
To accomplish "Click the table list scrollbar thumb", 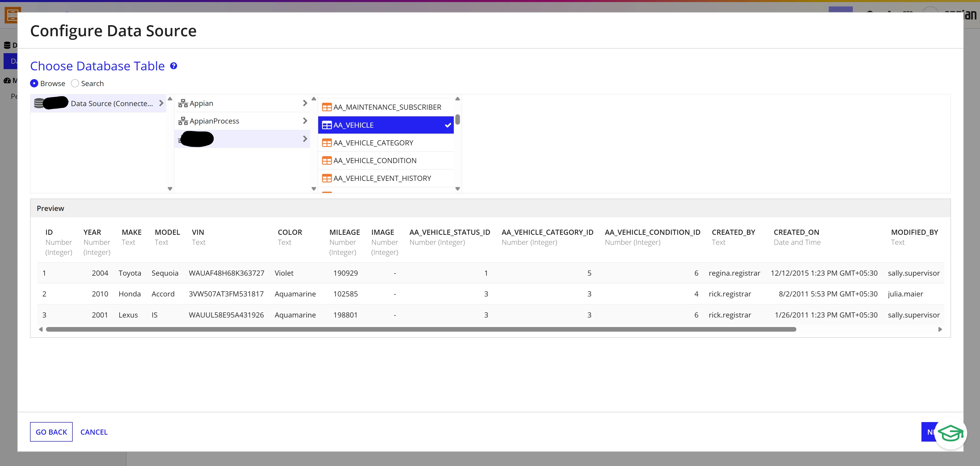I will click(458, 119).
